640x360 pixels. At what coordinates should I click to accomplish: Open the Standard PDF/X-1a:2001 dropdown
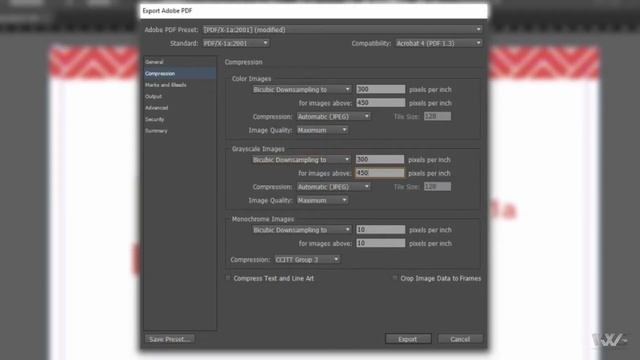[236, 43]
